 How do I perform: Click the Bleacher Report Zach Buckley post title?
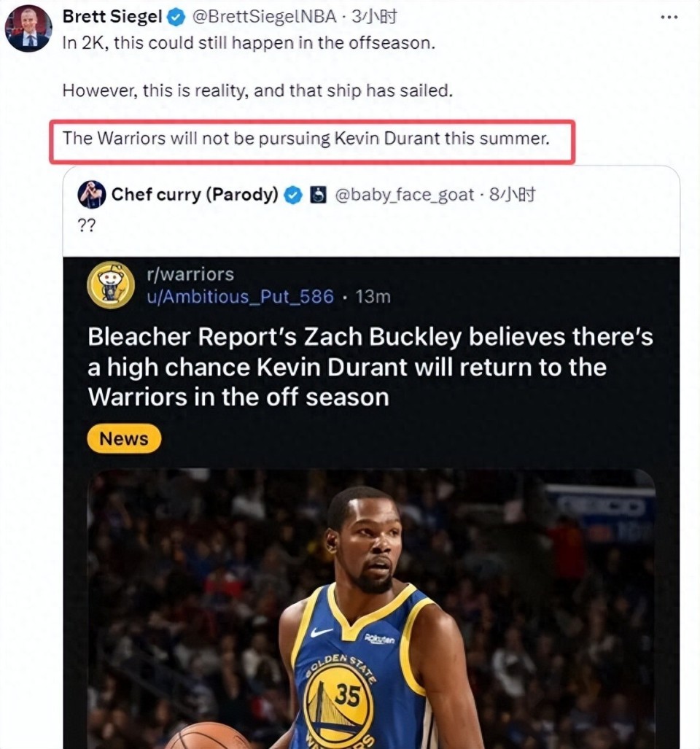pyautogui.click(x=370, y=367)
